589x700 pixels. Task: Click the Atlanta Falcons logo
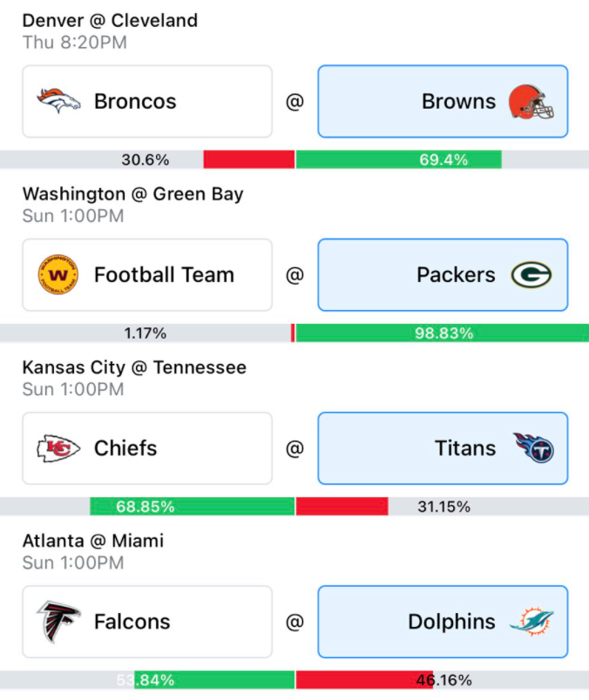coord(58,622)
